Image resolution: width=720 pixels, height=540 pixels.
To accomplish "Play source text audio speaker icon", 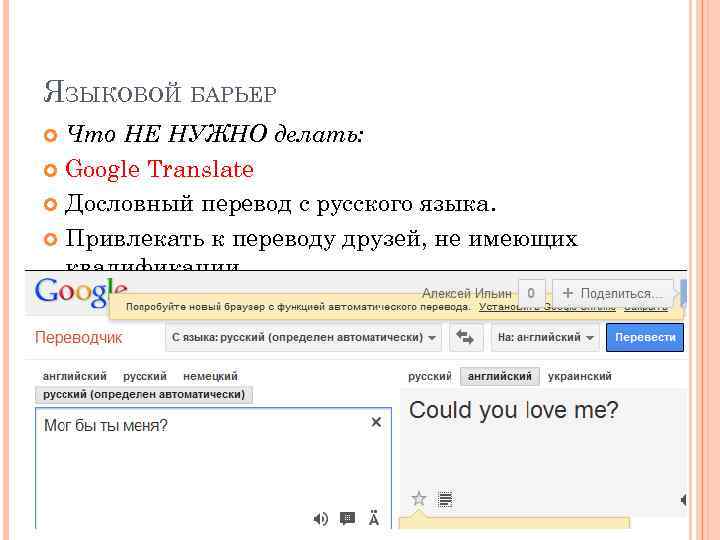I will coord(321,519).
